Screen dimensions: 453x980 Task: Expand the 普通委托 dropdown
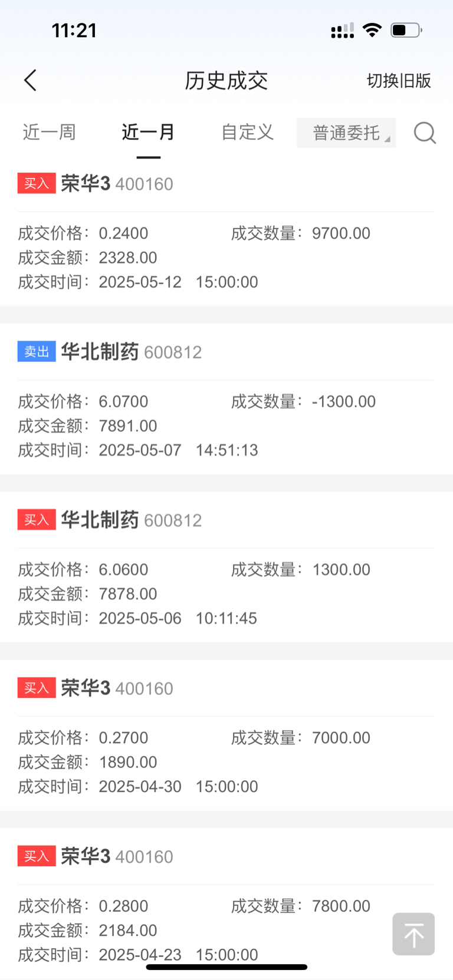click(x=346, y=133)
